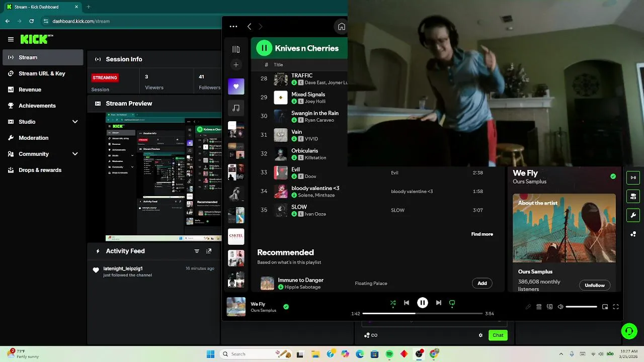Reload the browser page
The width and height of the screenshot is (644, 362).
(x=32, y=21)
